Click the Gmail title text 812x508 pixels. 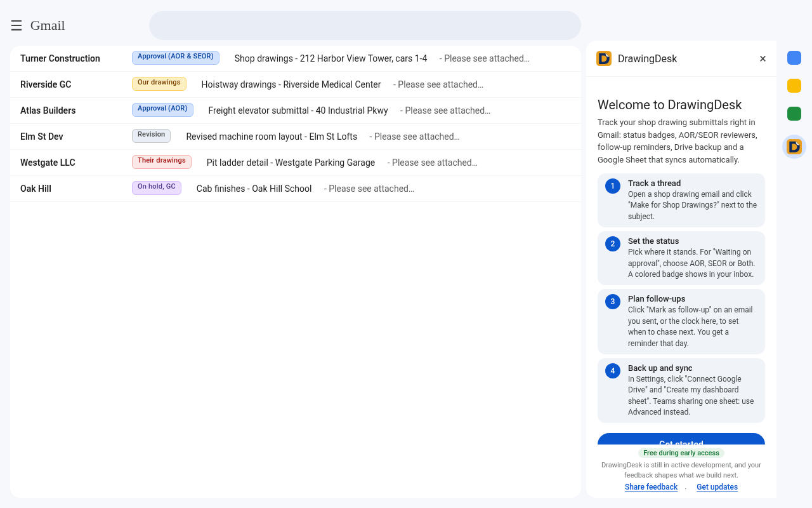point(48,25)
